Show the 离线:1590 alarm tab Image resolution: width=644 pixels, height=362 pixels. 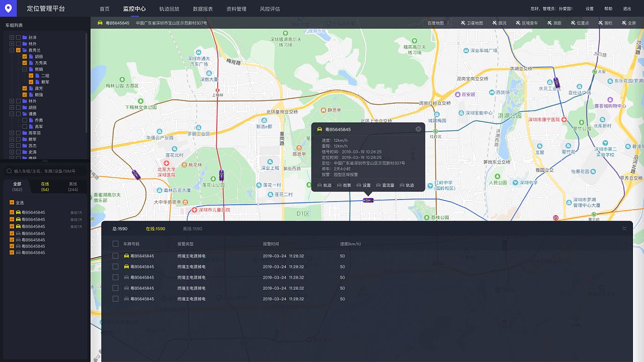pyautogui.click(x=192, y=229)
